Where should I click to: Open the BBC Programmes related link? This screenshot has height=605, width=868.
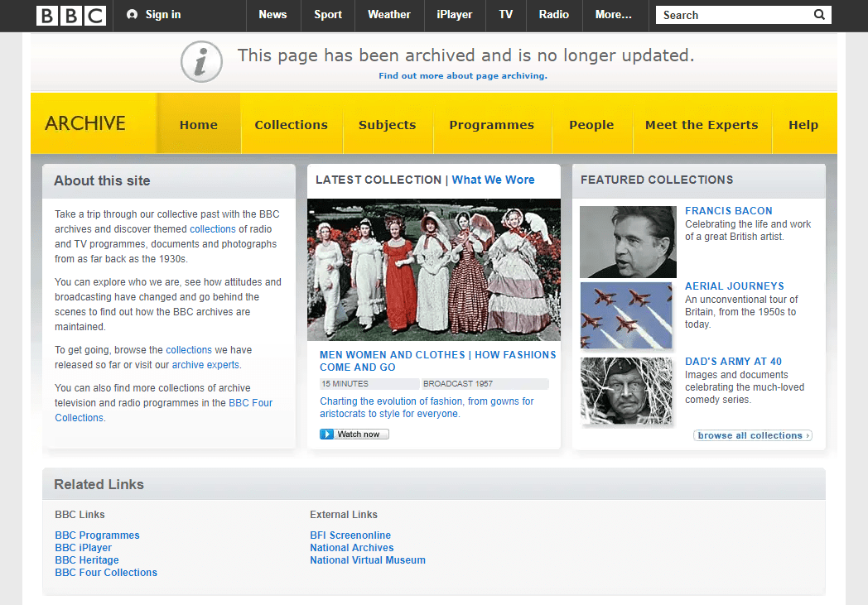pos(98,535)
